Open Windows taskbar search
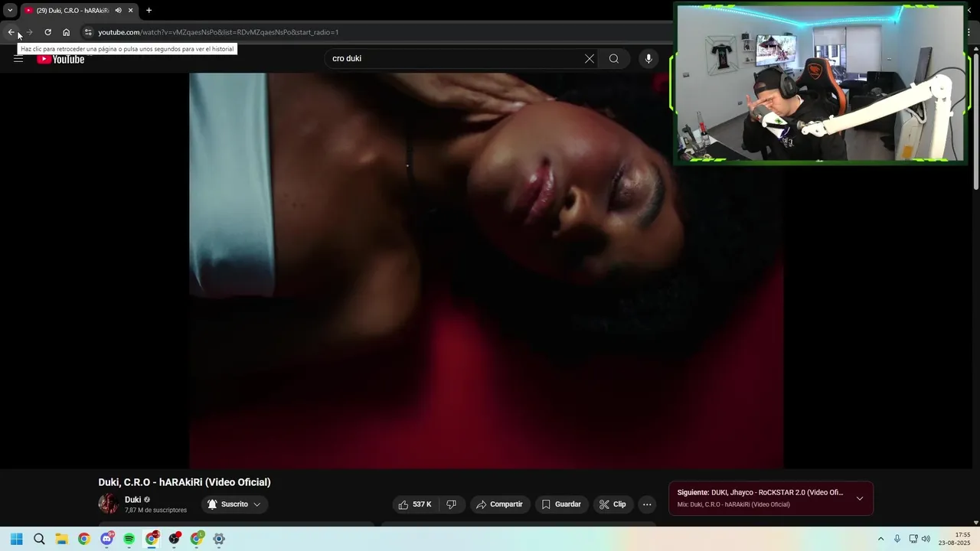980x551 pixels. (x=39, y=539)
